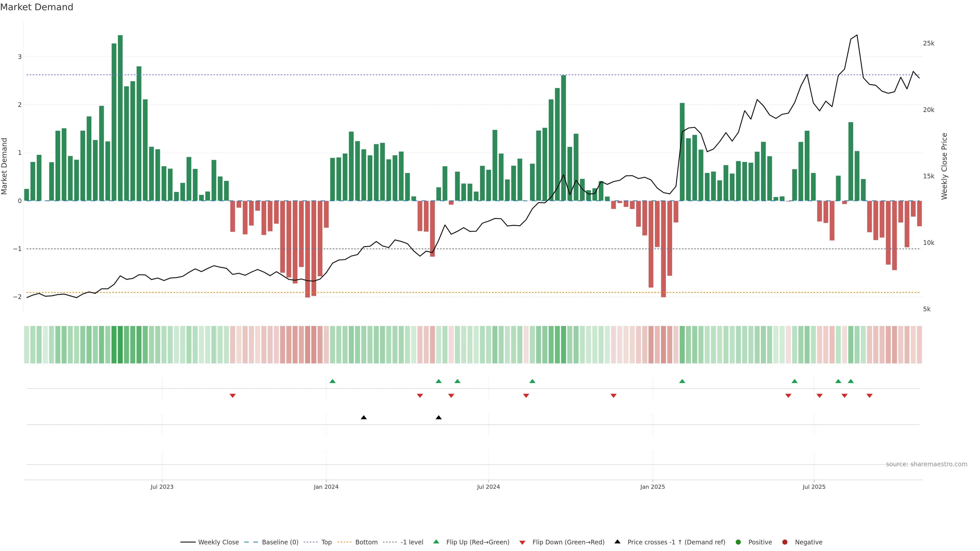
Task: Click Flip Down red triangle legend icon
Action: coord(522,542)
